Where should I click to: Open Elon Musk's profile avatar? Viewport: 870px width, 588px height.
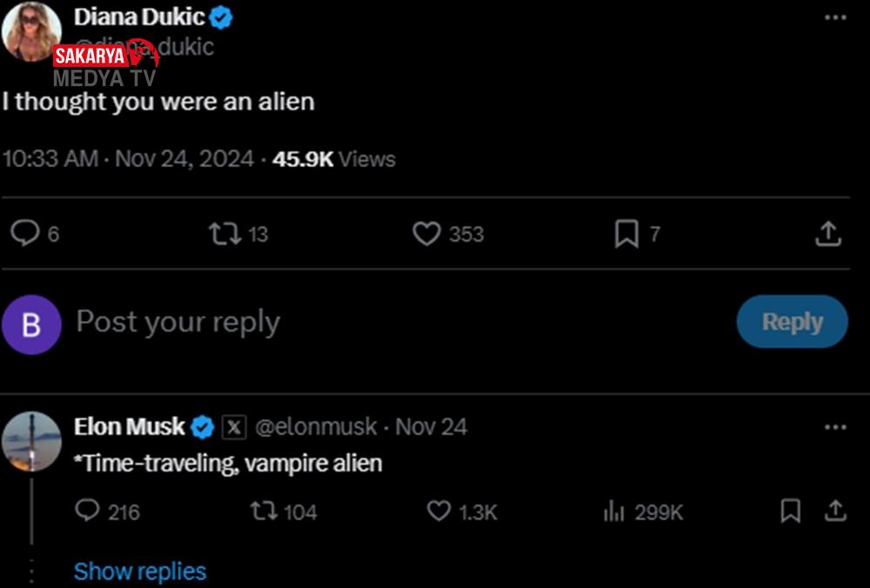click(x=32, y=441)
